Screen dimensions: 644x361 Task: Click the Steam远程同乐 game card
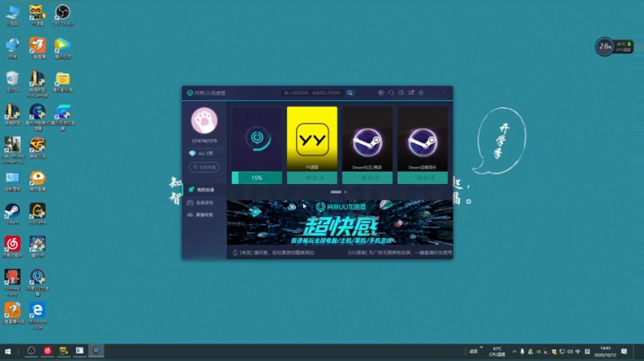point(422,139)
